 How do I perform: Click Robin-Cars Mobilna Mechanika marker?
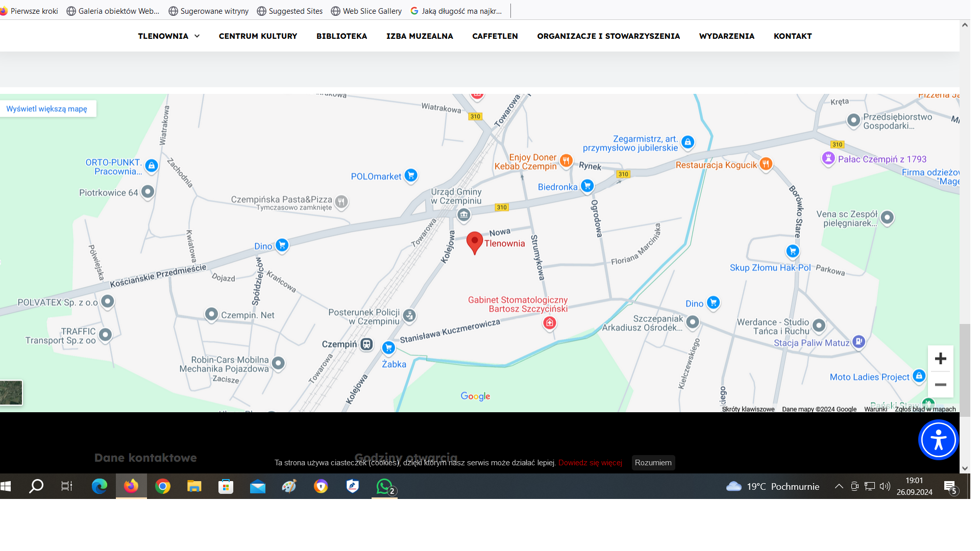click(278, 363)
